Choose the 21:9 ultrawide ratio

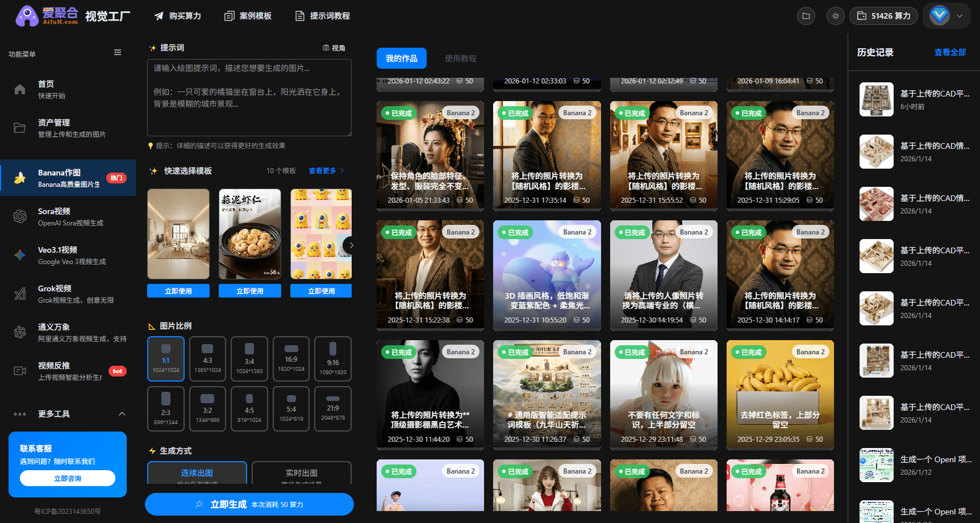pyautogui.click(x=332, y=408)
